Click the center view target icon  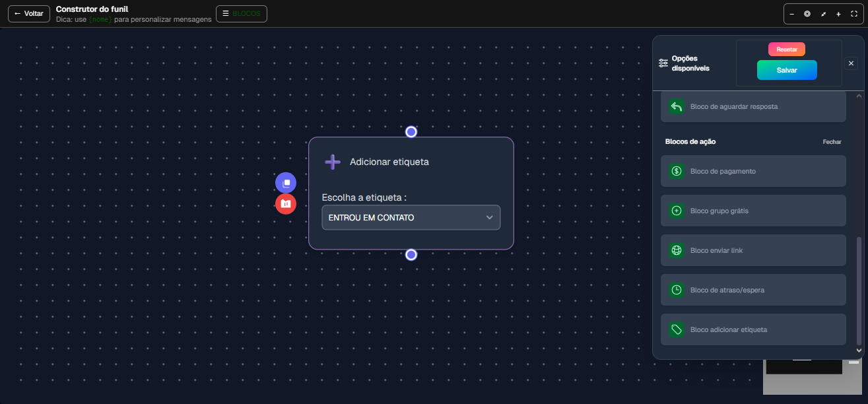pyautogui.click(x=807, y=14)
